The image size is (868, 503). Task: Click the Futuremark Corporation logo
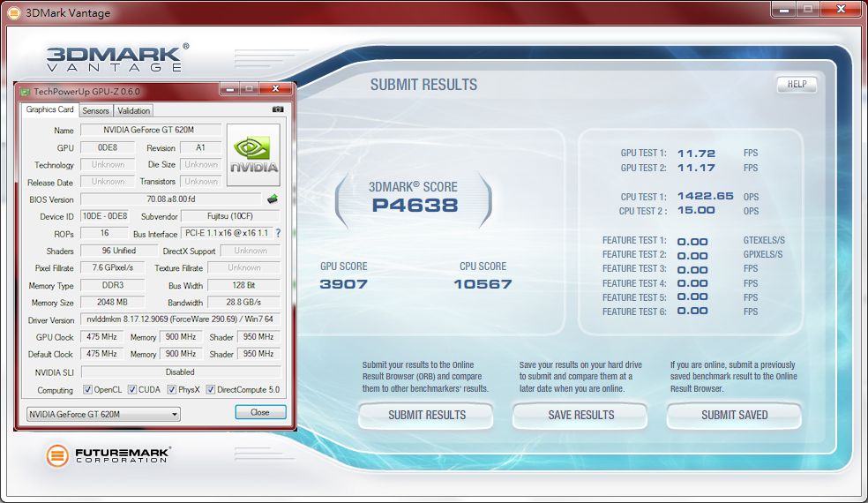coord(108,455)
